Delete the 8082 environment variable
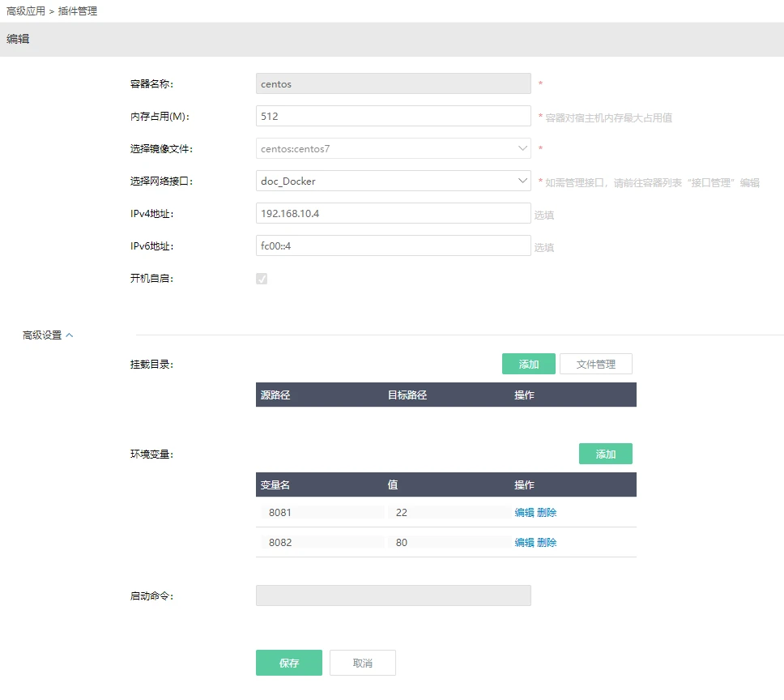Image resolution: width=784 pixels, height=700 pixels. [x=547, y=543]
